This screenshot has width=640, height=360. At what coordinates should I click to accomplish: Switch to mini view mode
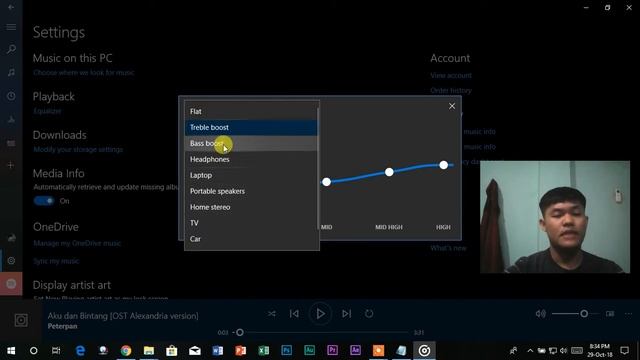coord(610,313)
